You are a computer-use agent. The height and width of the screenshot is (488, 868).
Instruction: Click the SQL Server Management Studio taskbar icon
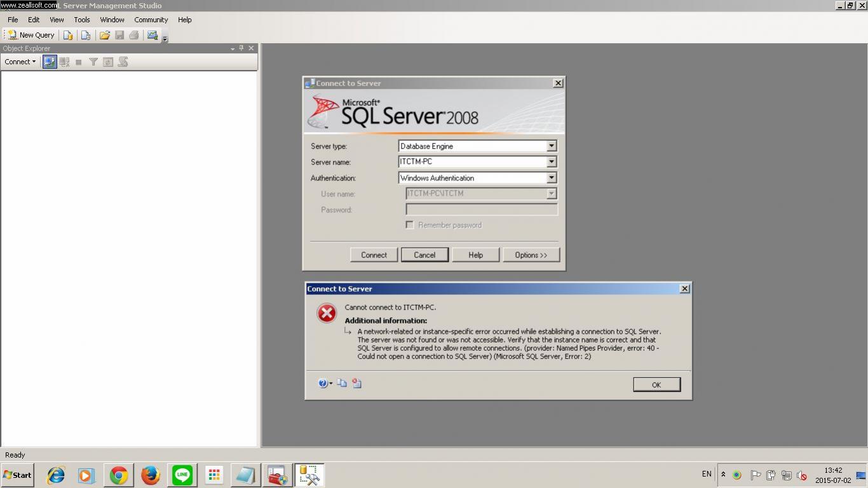coord(309,475)
